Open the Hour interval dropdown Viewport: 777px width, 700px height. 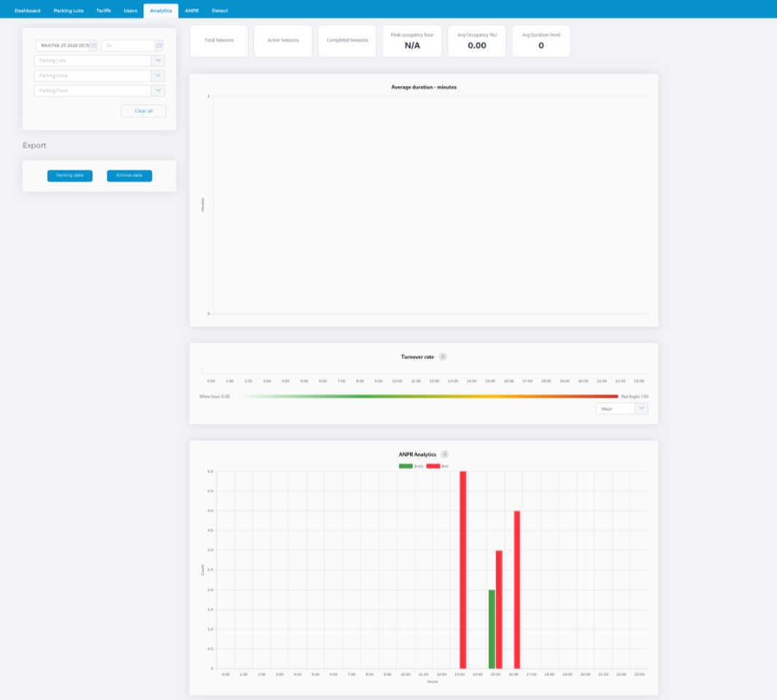pyautogui.click(x=641, y=409)
